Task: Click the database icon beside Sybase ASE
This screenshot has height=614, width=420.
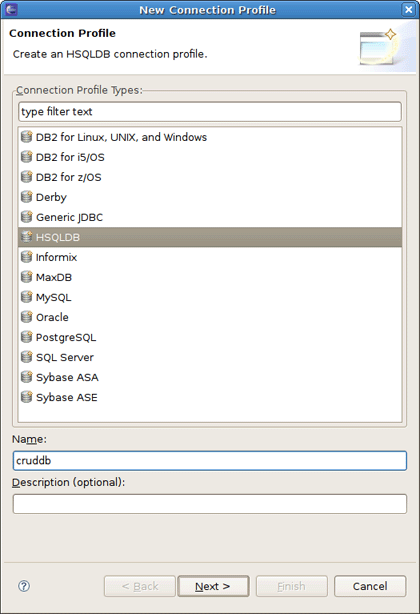Action: 26,397
